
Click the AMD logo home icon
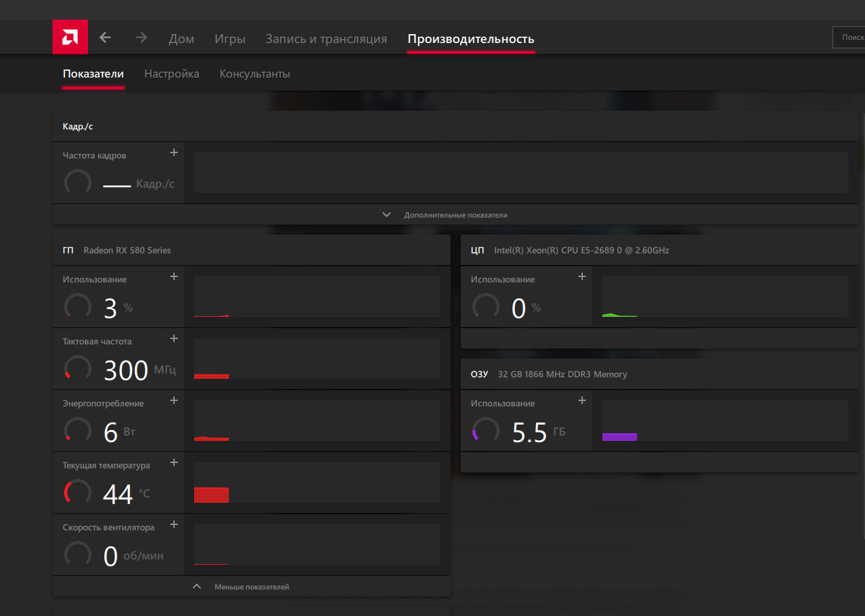pyautogui.click(x=70, y=37)
